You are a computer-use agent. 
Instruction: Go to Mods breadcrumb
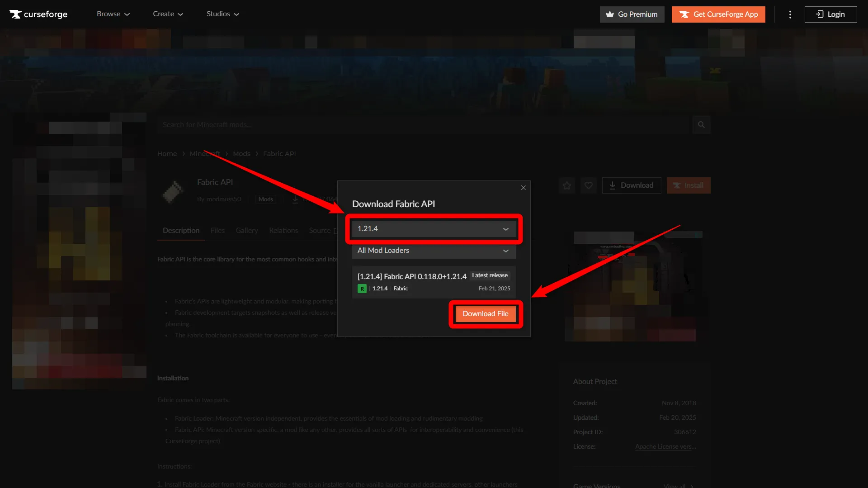[241, 154]
